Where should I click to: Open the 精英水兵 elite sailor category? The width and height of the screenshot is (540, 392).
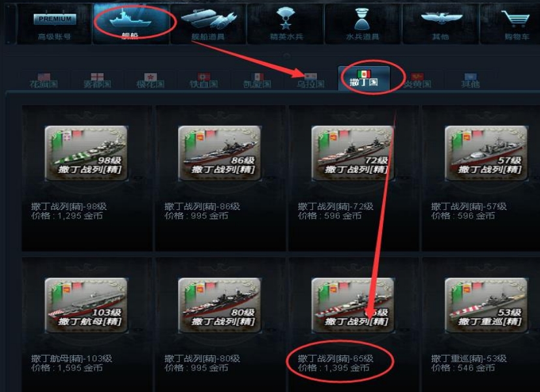[286, 24]
